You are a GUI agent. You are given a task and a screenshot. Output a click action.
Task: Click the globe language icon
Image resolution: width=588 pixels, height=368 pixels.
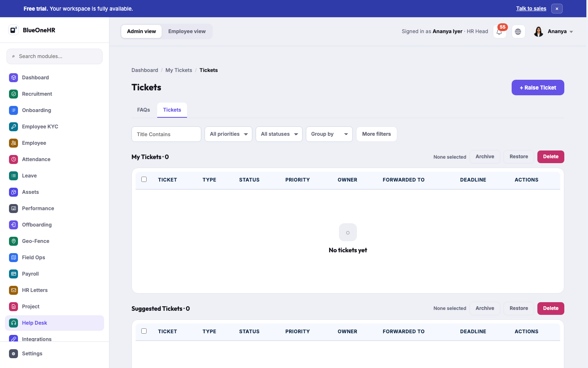(x=518, y=31)
